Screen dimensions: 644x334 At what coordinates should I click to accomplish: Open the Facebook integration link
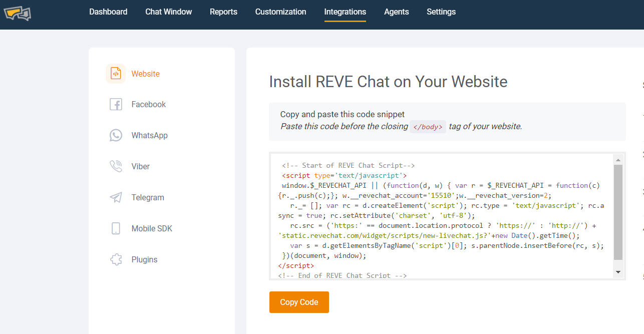pyautogui.click(x=149, y=104)
